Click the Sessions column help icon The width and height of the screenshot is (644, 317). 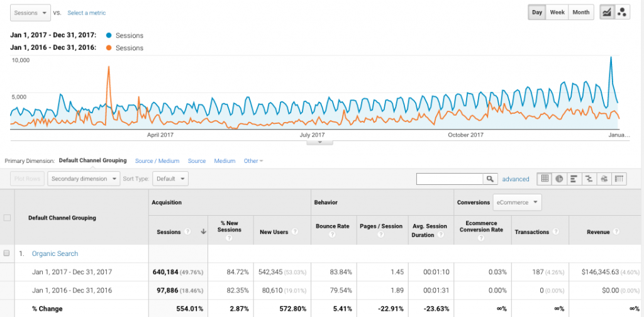tap(188, 232)
